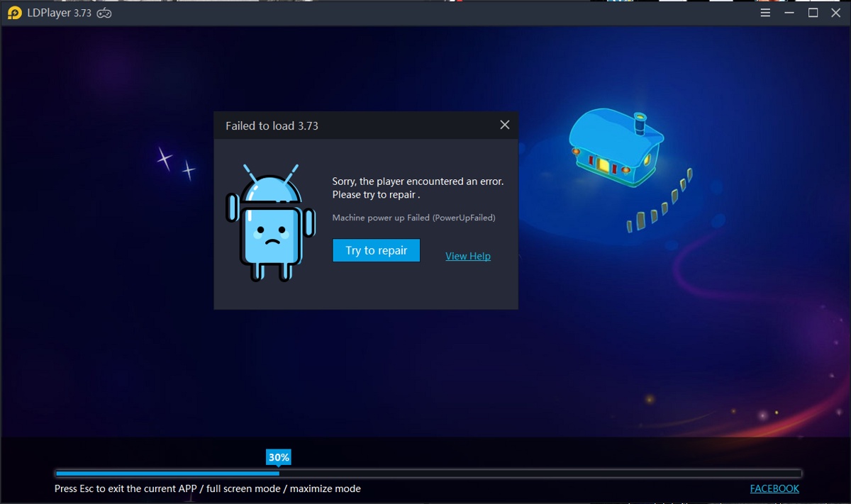Maximize the LDPlayer window
Viewport: 851px width, 504px height.
click(x=813, y=13)
